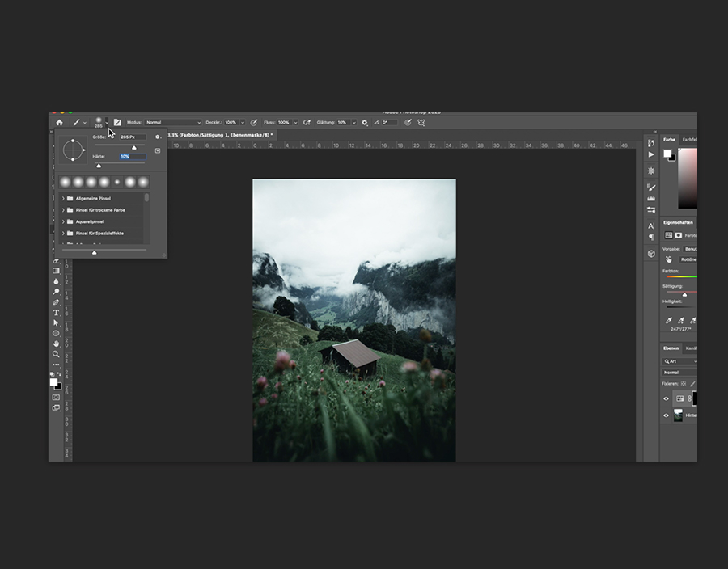The width and height of the screenshot is (728, 569).
Task: Click the Home icon in options bar
Action: point(59,123)
